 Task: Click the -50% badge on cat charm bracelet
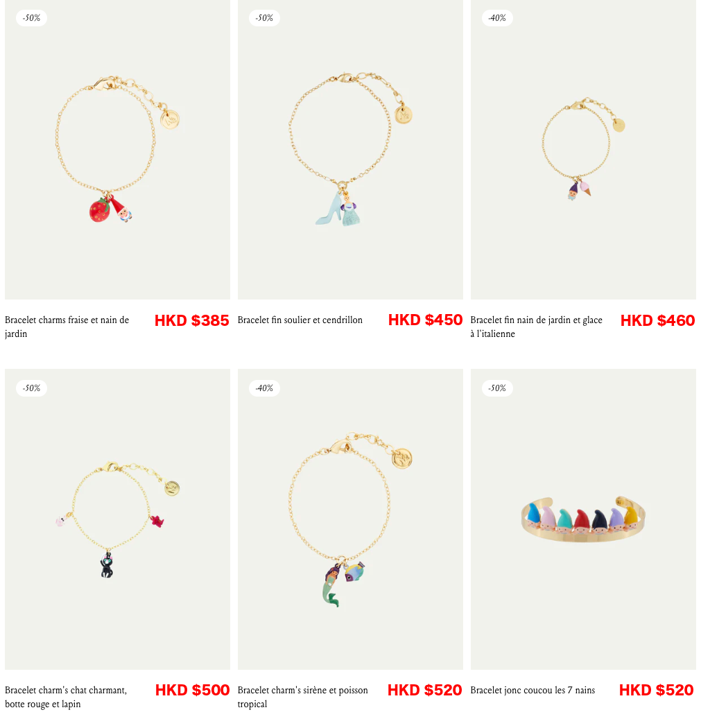tap(32, 388)
